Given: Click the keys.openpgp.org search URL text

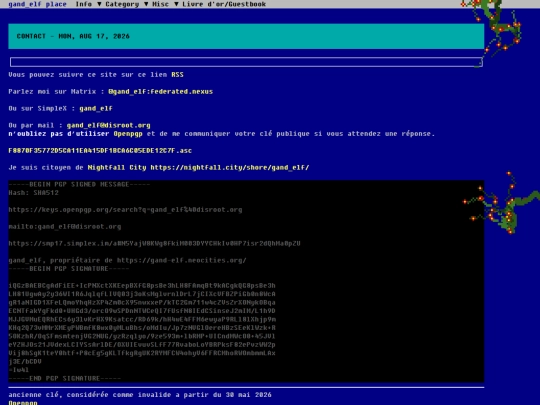Looking at the screenshot, I should coord(125,210).
